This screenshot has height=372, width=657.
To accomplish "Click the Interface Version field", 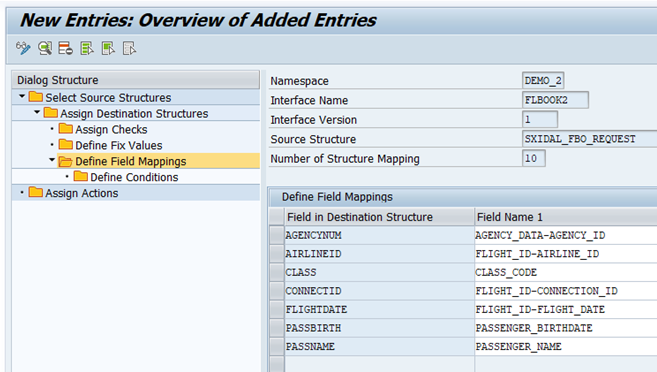I will [x=540, y=119].
